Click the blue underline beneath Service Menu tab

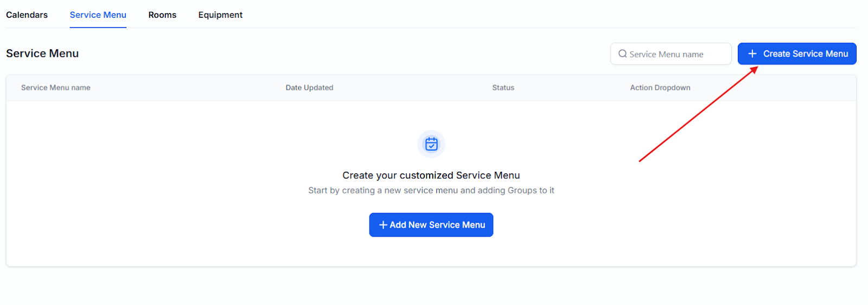click(98, 27)
